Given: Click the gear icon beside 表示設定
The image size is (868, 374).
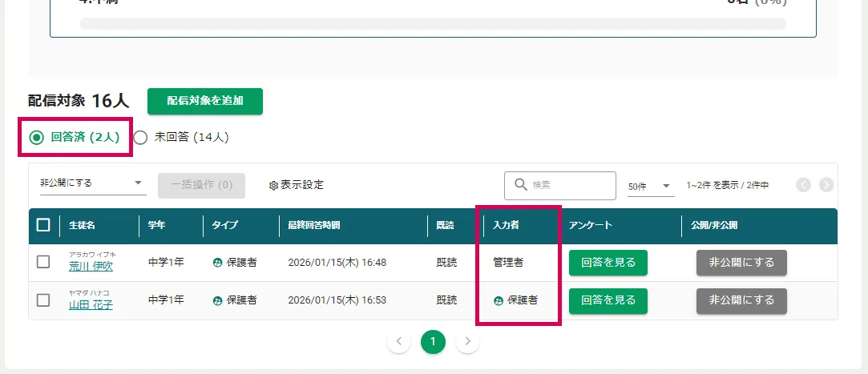Looking at the screenshot, I should coord(273,185).
